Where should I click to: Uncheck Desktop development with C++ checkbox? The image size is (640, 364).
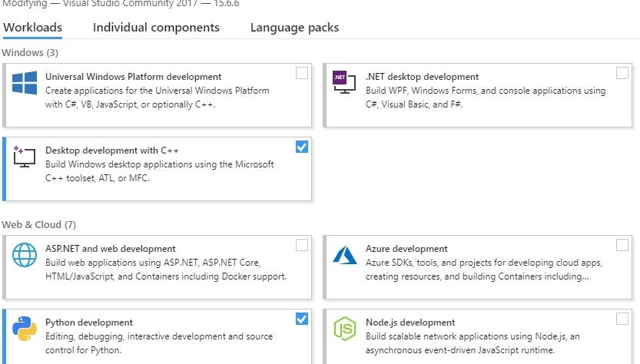[302, 147]
